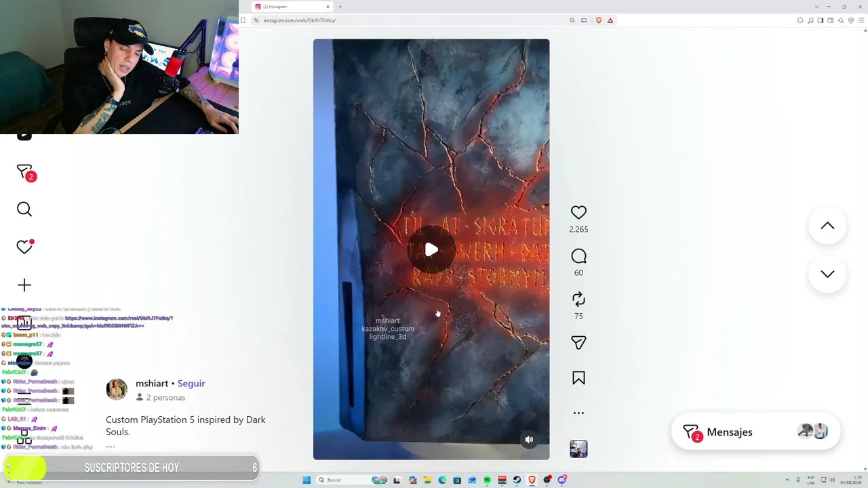Open Spotify from the taskbar
Image resolution: width=868 pixels, height=488 pixels.
(487, 480)
